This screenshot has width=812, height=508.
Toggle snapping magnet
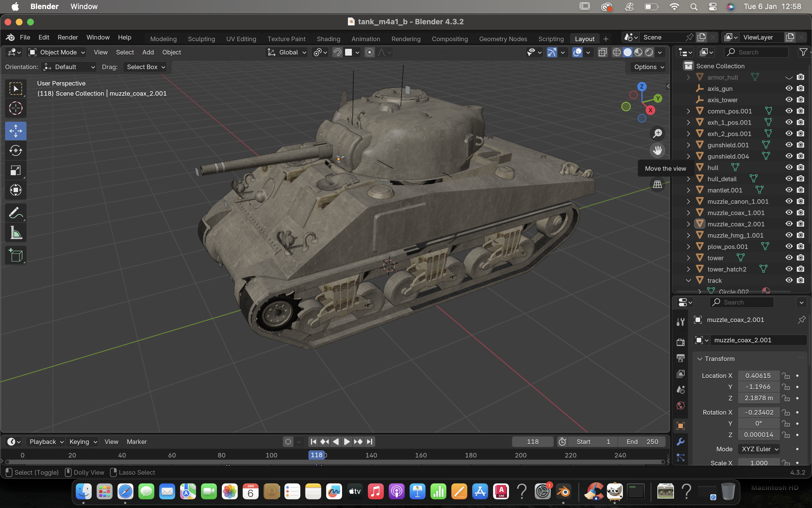(337, 52)
